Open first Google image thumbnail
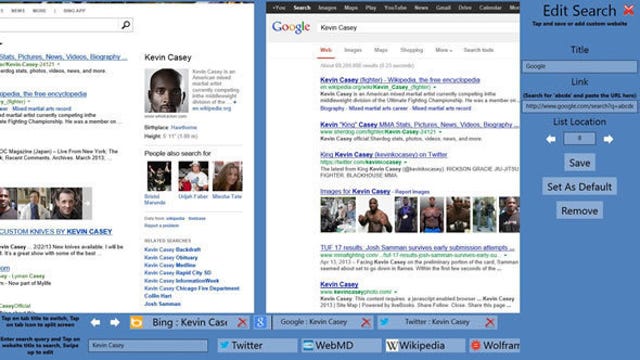Image resolution: width=640 pixels, height=360 pixels. (338, 214)
